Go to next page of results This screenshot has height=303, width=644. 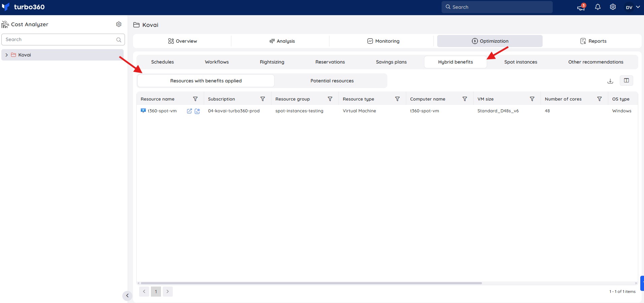(x=168, y=292)
